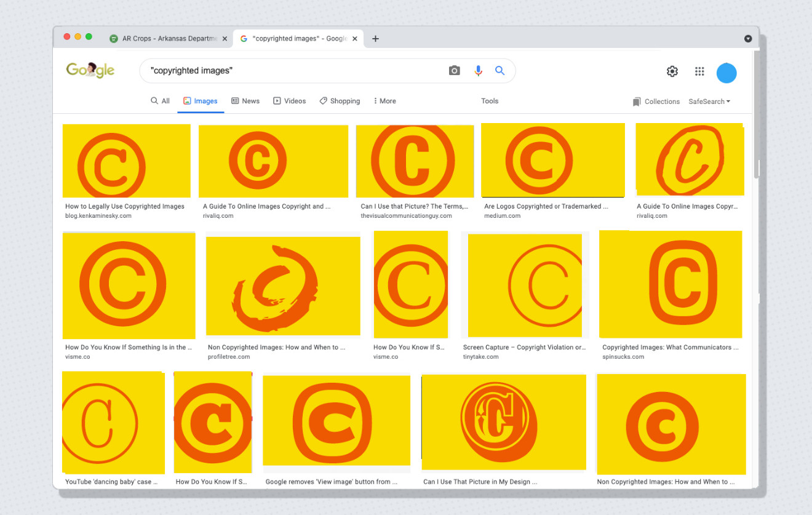Open "Copyrighted Images: What Communicators" thumbnail
The width and height of the screenshot is (812, 515).
(x=671, y=284)
